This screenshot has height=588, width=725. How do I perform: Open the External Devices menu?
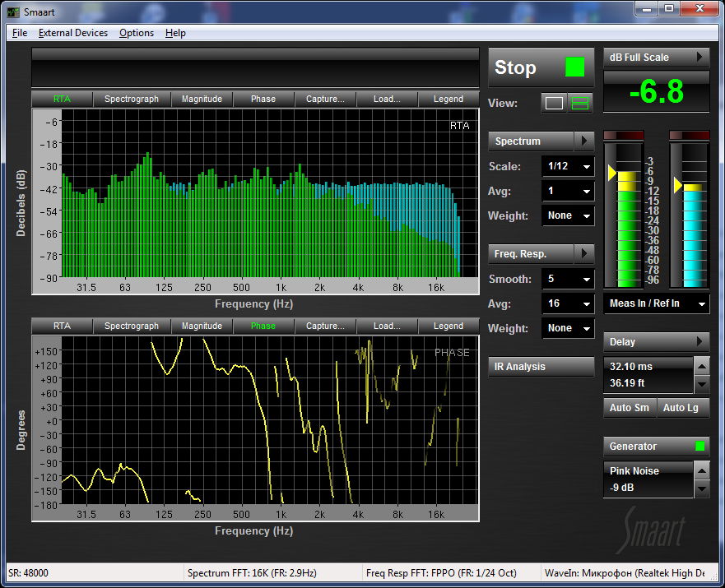(x=73, y=33)
